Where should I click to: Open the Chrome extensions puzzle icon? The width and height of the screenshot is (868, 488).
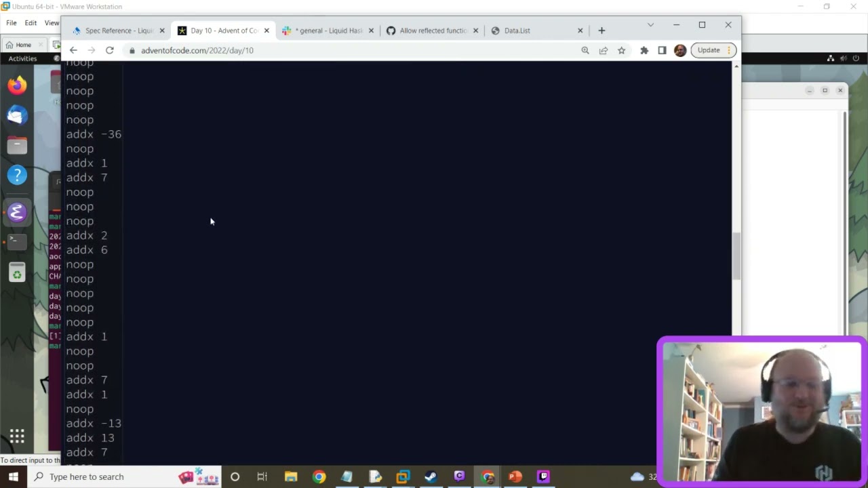click(644, 50)
